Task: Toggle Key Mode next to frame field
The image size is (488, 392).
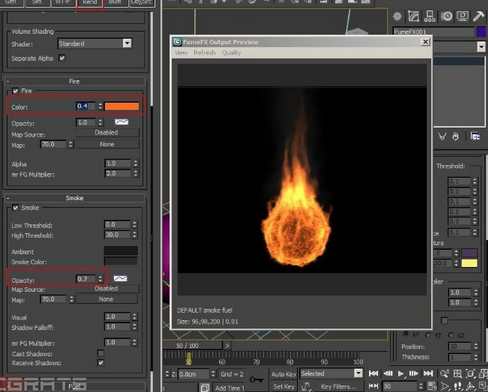Action: pyautogui.click(x=373, y=386)
